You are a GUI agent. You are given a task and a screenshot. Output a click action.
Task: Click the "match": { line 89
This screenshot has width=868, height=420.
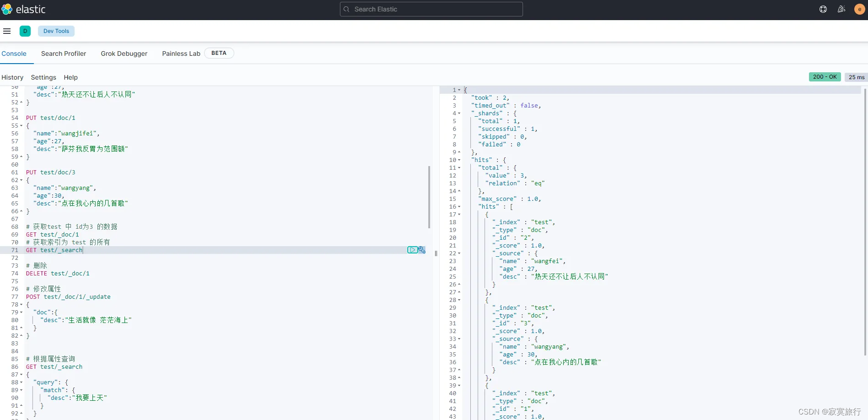pyautogui.click(x=58, y=390)
